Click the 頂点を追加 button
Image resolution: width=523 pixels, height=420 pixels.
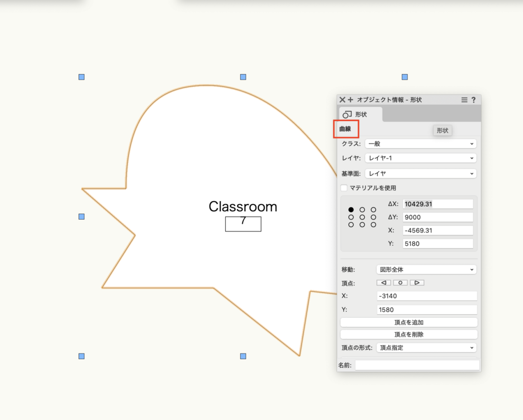coord(409,322)
